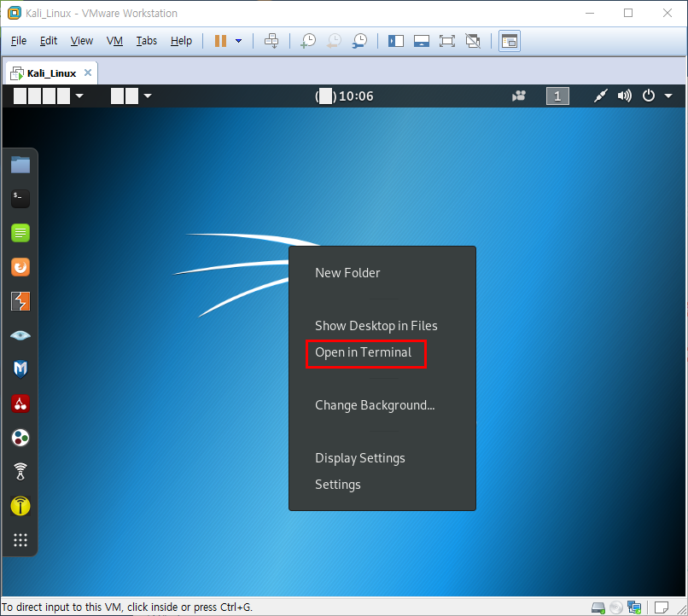Launch the Terminal from the Kali dock
The width and height of the screenshot is (688, 616).
[x=20, y=199]
